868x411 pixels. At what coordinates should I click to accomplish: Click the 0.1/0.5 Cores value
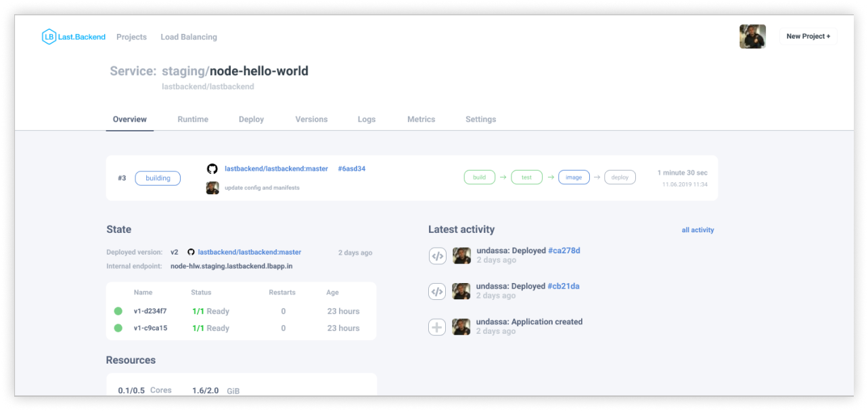pos(145,391)
